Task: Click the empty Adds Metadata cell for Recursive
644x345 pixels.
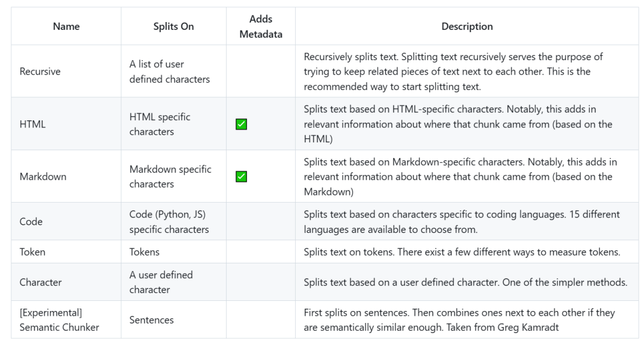Action: pos(261,72)
